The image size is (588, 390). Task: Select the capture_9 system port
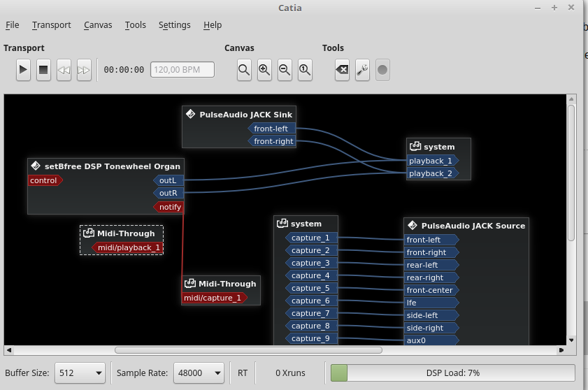click(x=311, y=338)
